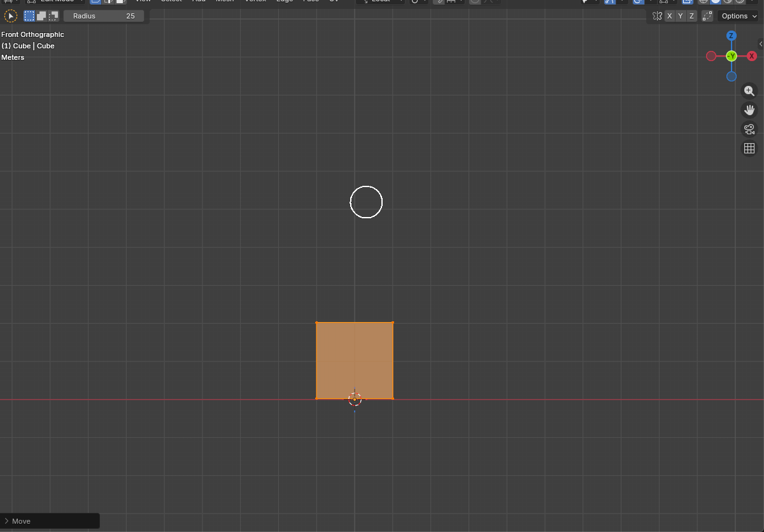Click the 'Front Orthographic' view label
The height and width of the screenshot is (532, 764).
[32, 34]
